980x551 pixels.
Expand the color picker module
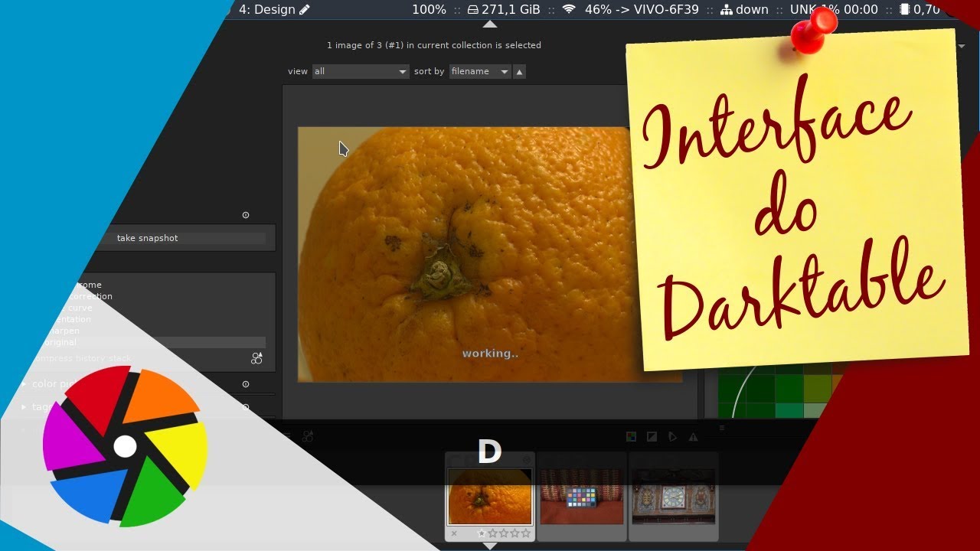pos(24,384)
